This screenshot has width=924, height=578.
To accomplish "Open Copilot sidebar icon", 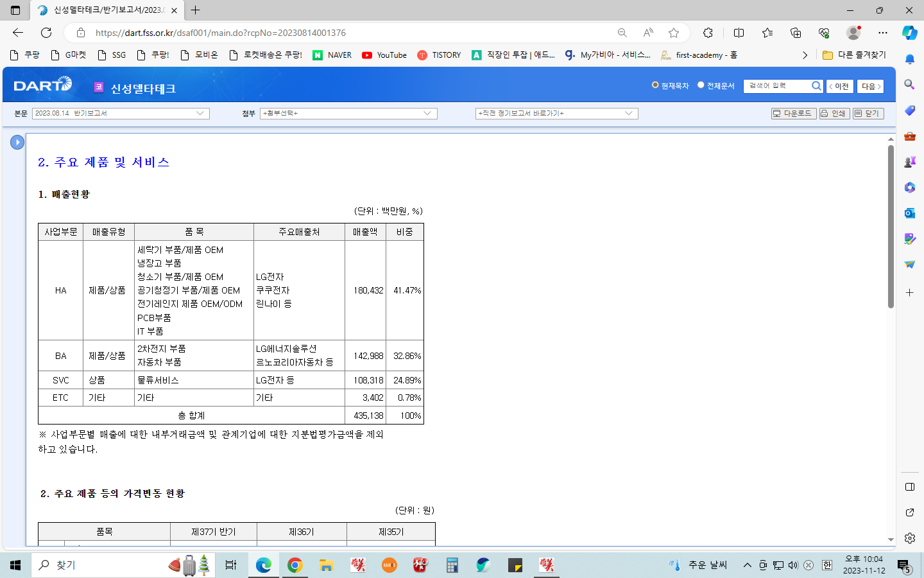I will [x=909, y=33].
